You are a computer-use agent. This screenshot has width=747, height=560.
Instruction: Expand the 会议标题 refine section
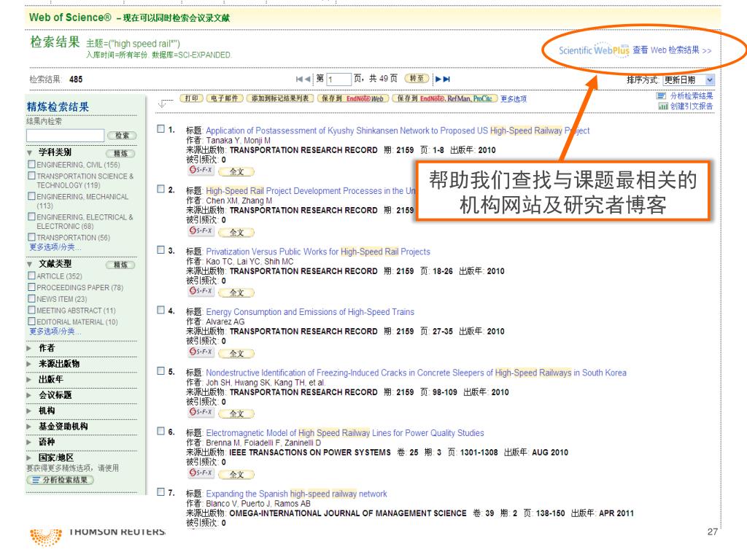pyautogui.click(x=29, y=395)
